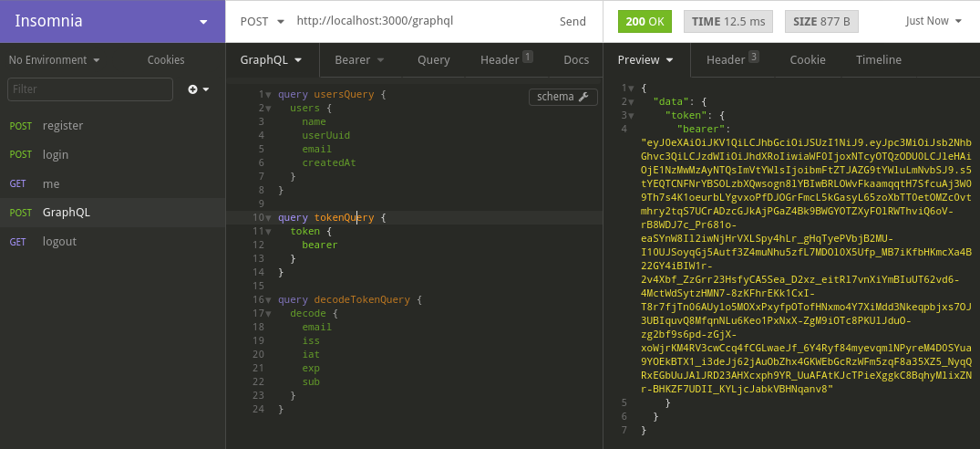Collapse the response root object at line 1
Image resolution: width=980 pixels, height=449 pixels.
click(631, 89)
